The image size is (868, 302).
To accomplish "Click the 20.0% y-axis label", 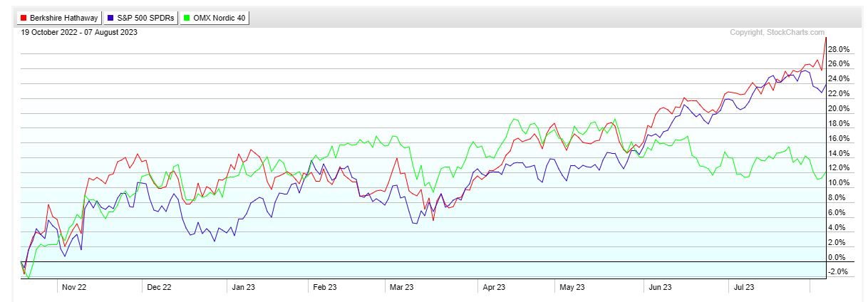I will click(x=839, y=109).
